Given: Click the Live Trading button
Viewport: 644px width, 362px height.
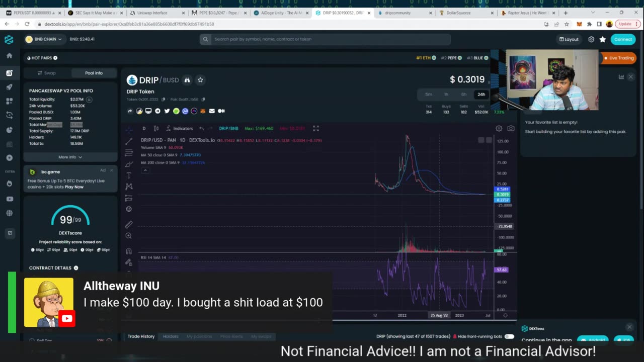Looking at the screenshot, I should coord(619,58).
